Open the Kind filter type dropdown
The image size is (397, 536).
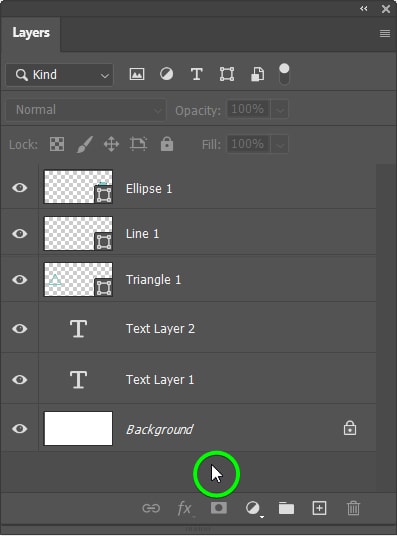[x=59, y=75]
